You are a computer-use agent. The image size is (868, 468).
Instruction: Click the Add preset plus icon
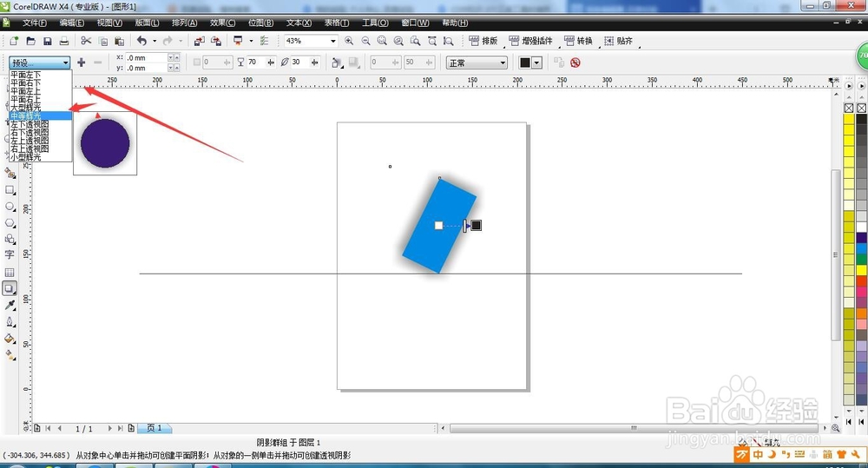click(81, 63)
